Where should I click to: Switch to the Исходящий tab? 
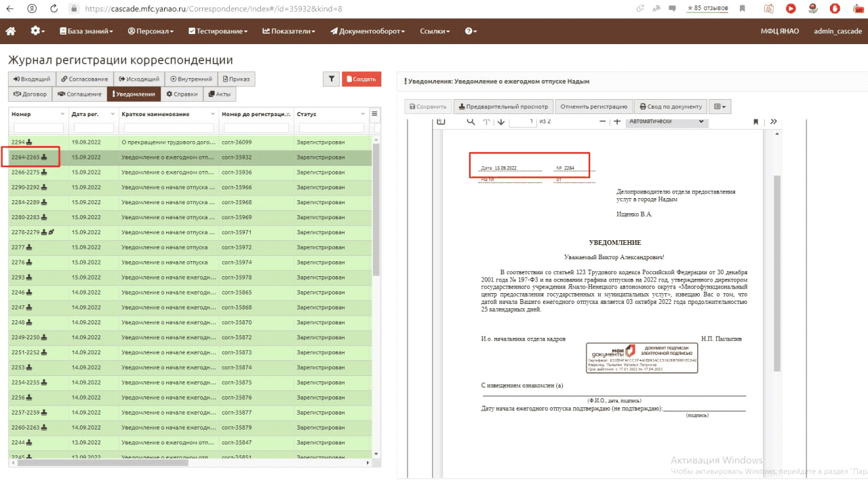138,79
